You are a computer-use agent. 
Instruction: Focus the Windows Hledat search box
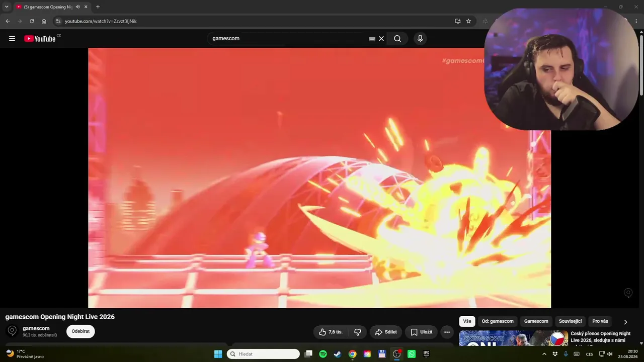click(263, 354)
